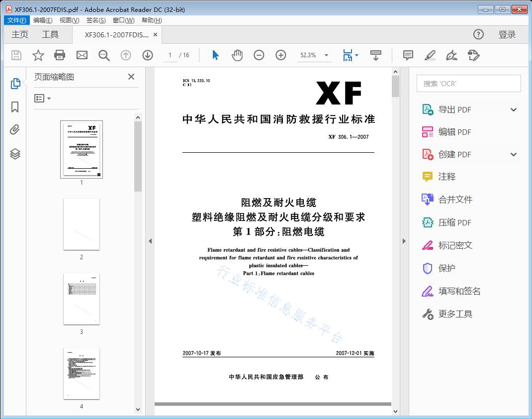The image size is (532, 419).
Task: Select the Hand tool in the toolbar
Action: [x=237, y=55]
